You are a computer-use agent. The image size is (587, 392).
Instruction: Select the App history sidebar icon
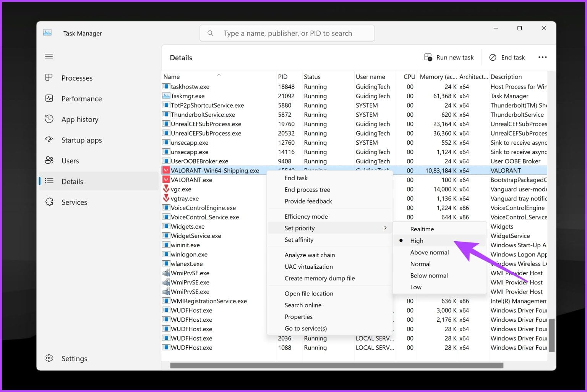coord(49,119)
